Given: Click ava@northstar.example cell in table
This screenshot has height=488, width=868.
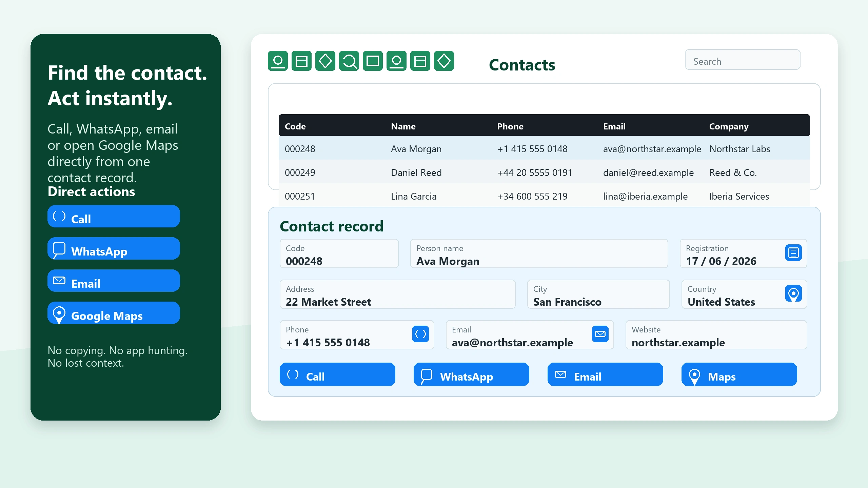Looking at the screenshot, I should [x=652, y=149].
